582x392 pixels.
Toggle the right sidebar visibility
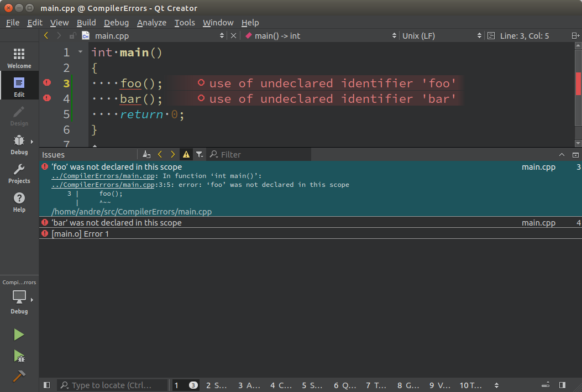562,385
